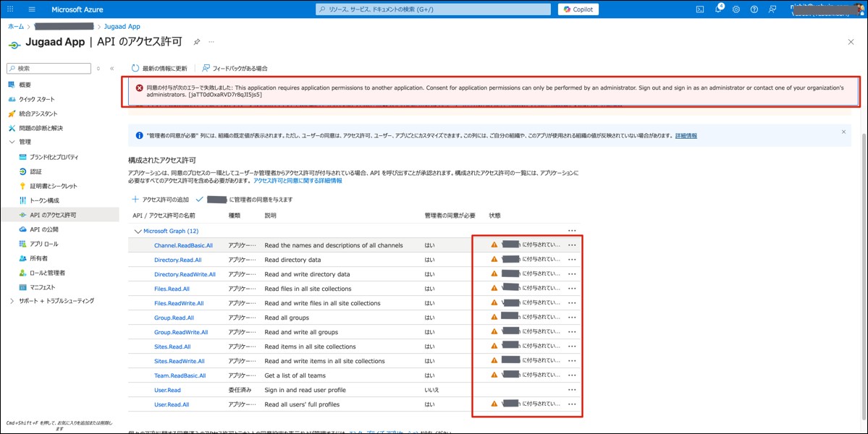Open the User.Read permission link
Viewport: 868px width, 434px height.
[167, 390]
